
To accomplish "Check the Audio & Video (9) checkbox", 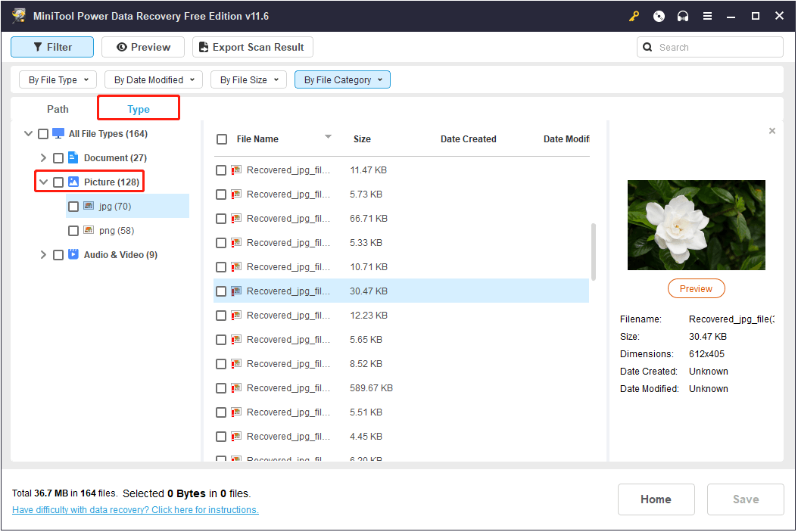I will pyautogui.click(x=58, y=255).
